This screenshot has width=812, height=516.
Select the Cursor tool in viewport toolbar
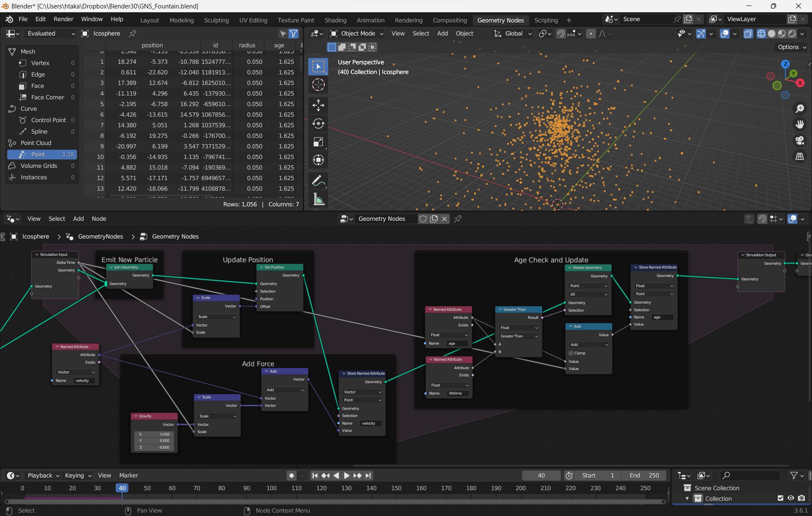click(x=318, y=85)
